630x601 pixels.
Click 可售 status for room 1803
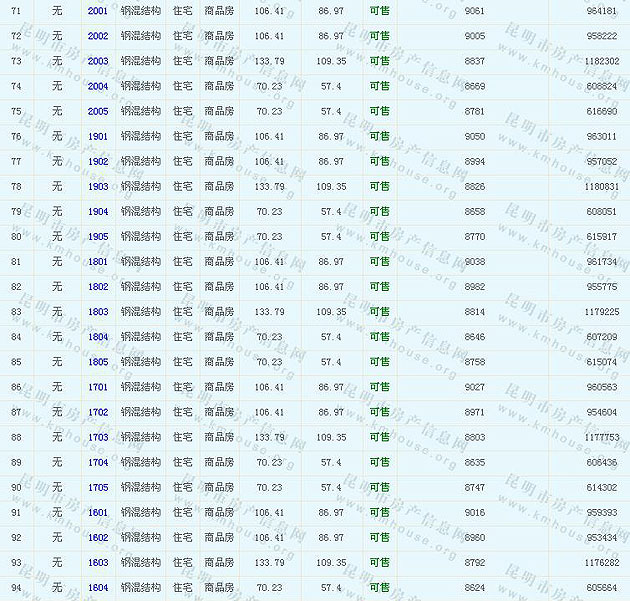point(380,312)
